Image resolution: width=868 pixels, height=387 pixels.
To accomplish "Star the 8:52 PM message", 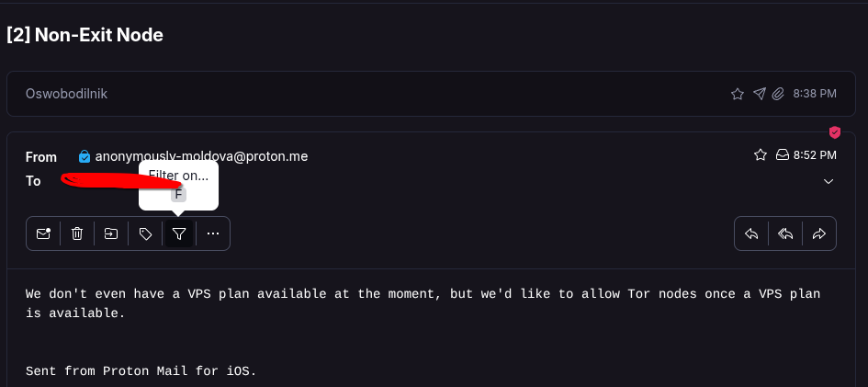I will [x=760, y=155].
